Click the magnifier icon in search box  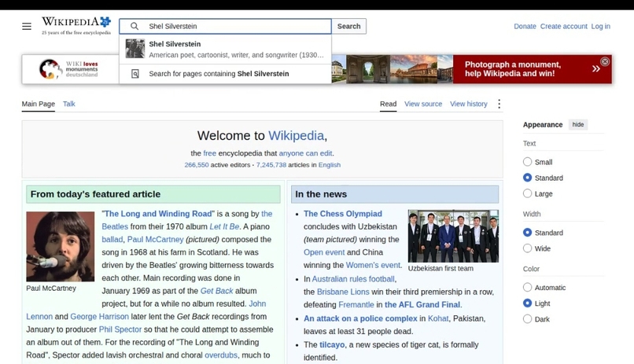pos(135,26)
